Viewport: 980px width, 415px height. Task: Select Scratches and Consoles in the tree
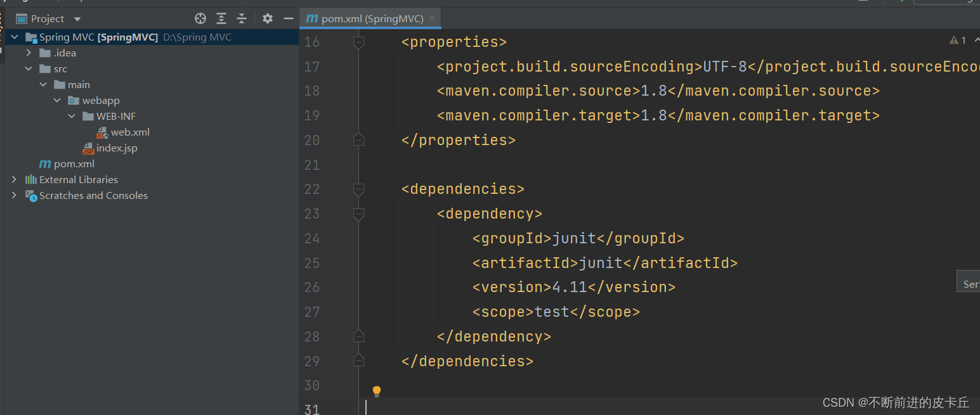pyautogui.click(x=93, y=196)
